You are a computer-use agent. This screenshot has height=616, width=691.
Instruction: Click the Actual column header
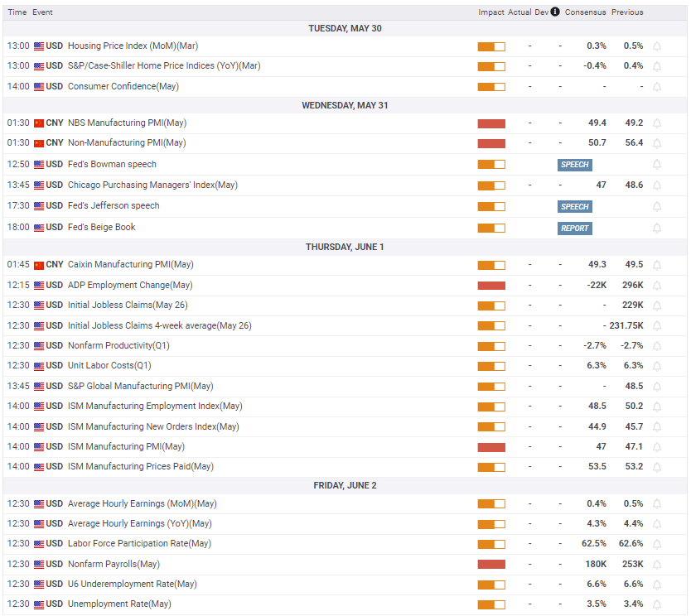(x=519, y=12)
